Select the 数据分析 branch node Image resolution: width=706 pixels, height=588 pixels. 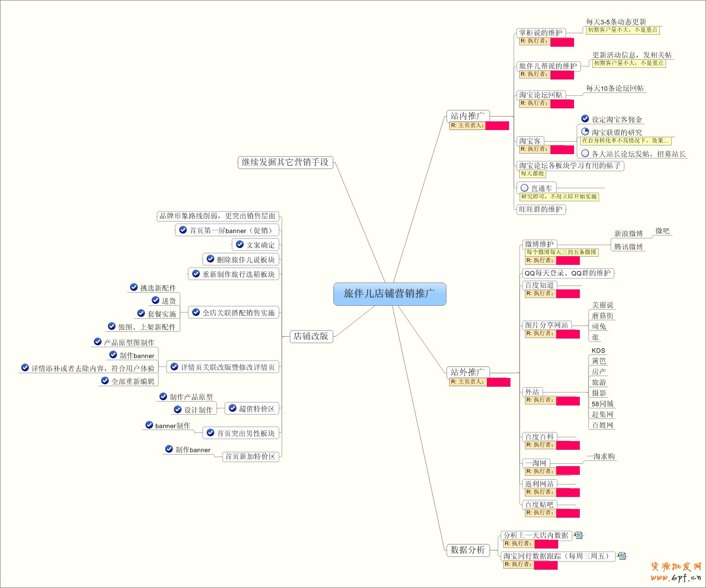point(468,550)
